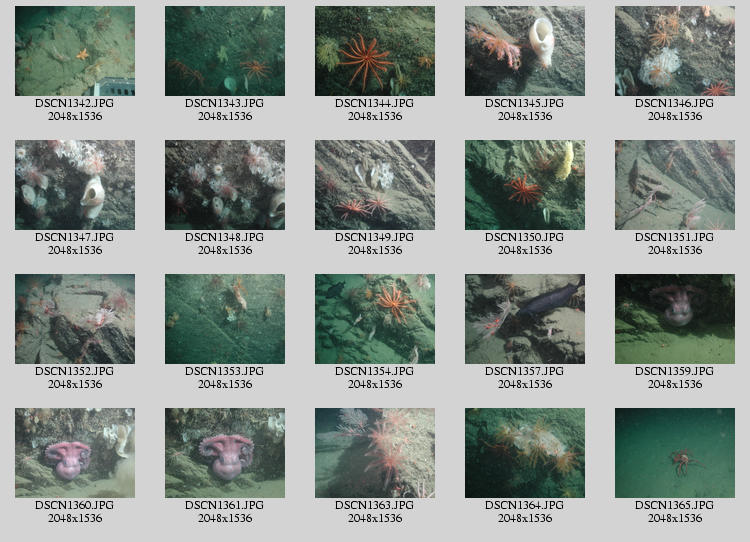Open thumbnail of DSCN1354.JPG

[375, 319]
